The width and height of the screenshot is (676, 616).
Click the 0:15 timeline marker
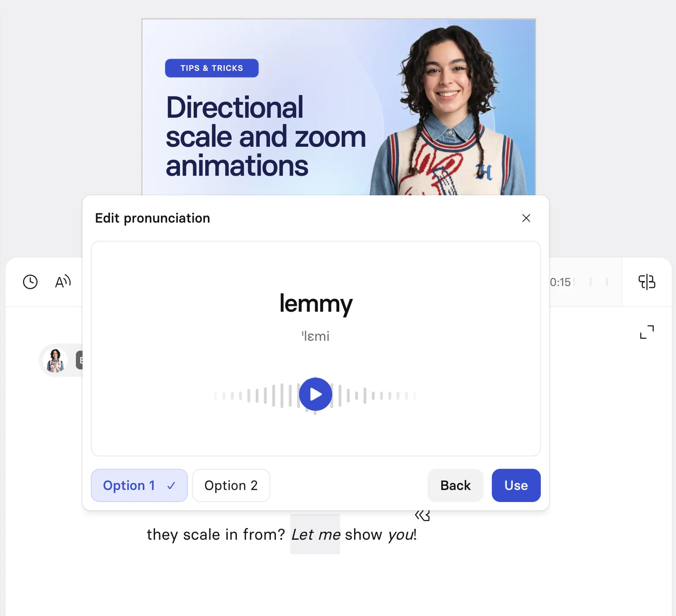click(x=560, y=282)
